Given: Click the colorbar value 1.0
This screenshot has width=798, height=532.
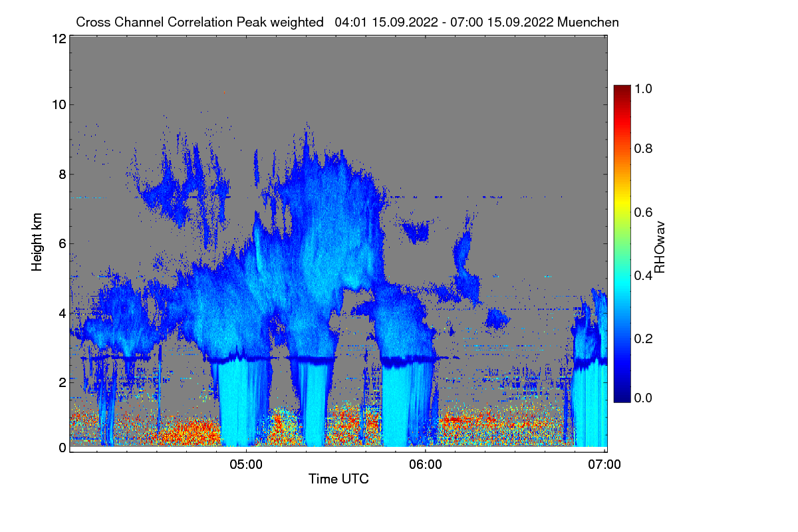Looking at the screenshot, I should coord(642,88).
